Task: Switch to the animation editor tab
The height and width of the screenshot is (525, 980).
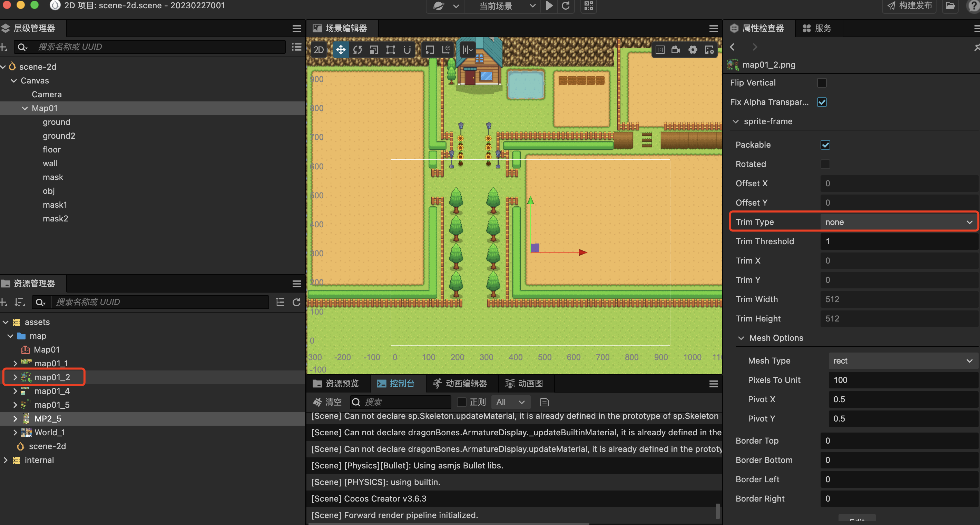Action: (460, 384)
